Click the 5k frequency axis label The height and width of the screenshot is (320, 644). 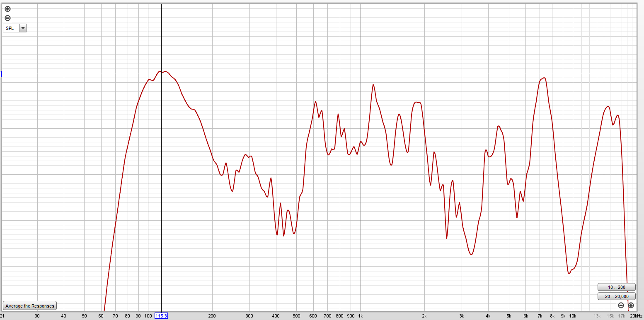coord(509,316)
